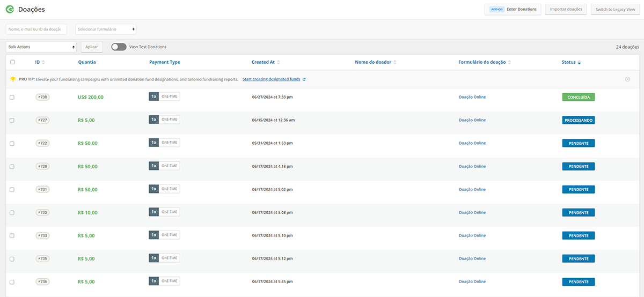The height and width of the screenshot is (297, 644).
Task: Focus the donor name or email search field
Action: (36, 29)
